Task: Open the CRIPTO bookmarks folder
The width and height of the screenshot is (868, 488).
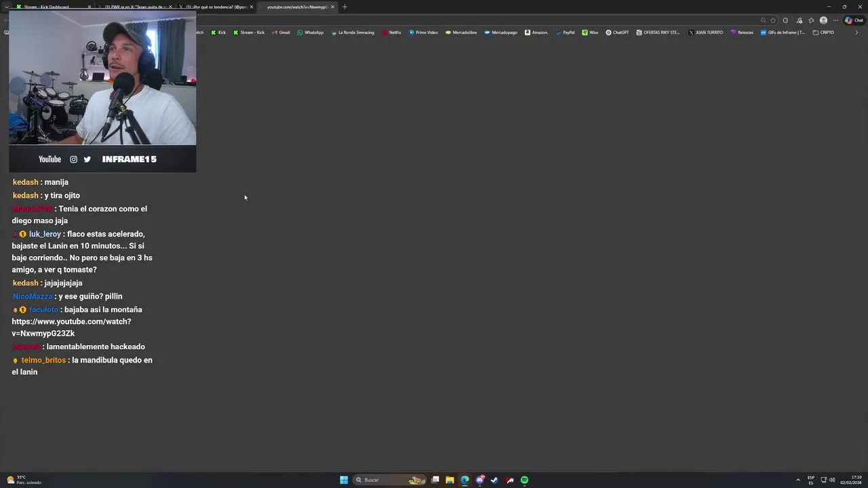Action: click(x=823, y=33)
